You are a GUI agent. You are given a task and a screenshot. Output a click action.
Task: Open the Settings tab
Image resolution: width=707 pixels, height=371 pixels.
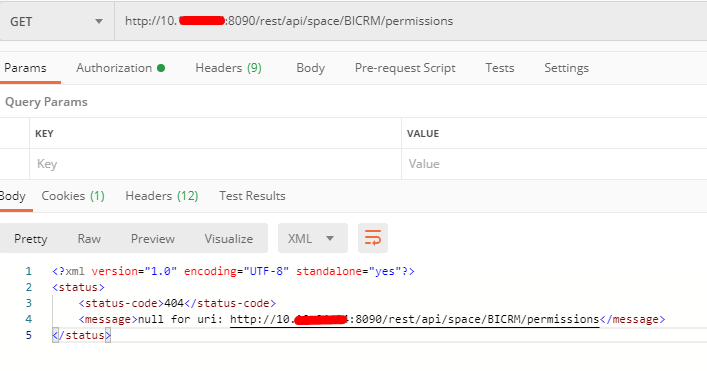pyautogui.click(x=566, y=68)
